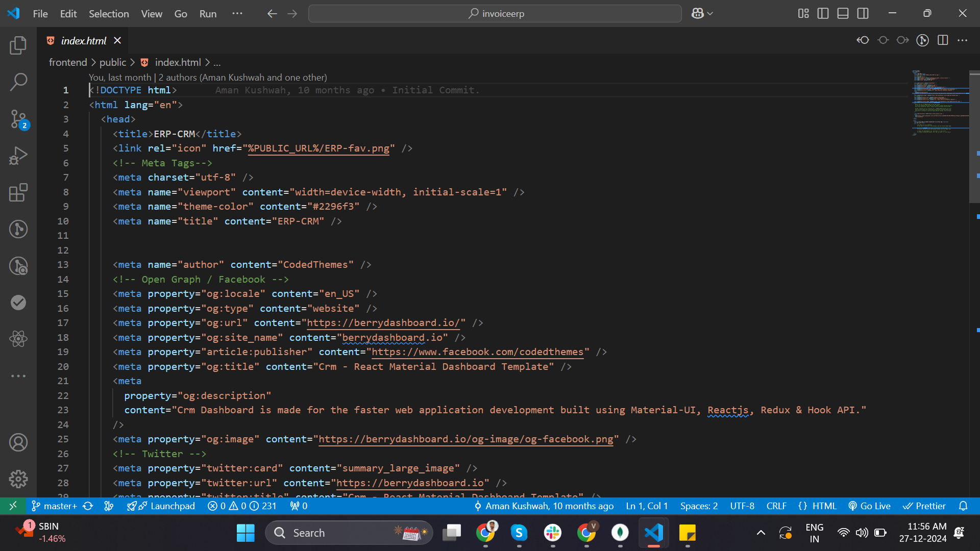Click Go Live in status bar
Screen dimensions: 980x551
869,506
